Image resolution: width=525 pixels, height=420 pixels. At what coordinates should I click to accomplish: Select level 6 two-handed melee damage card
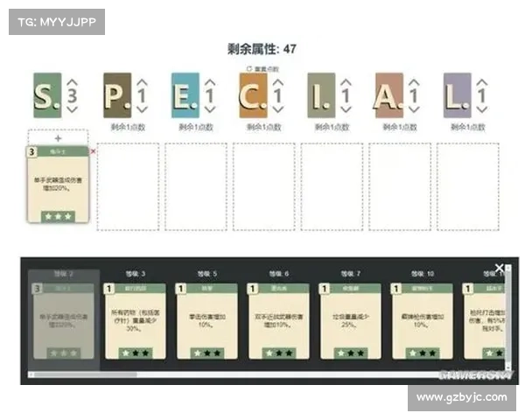coord(278,321)
